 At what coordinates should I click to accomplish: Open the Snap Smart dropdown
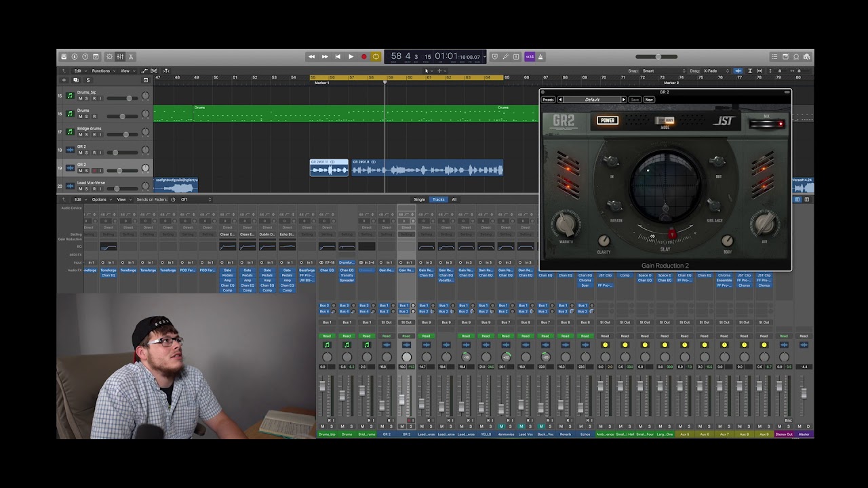coord(665,70)
